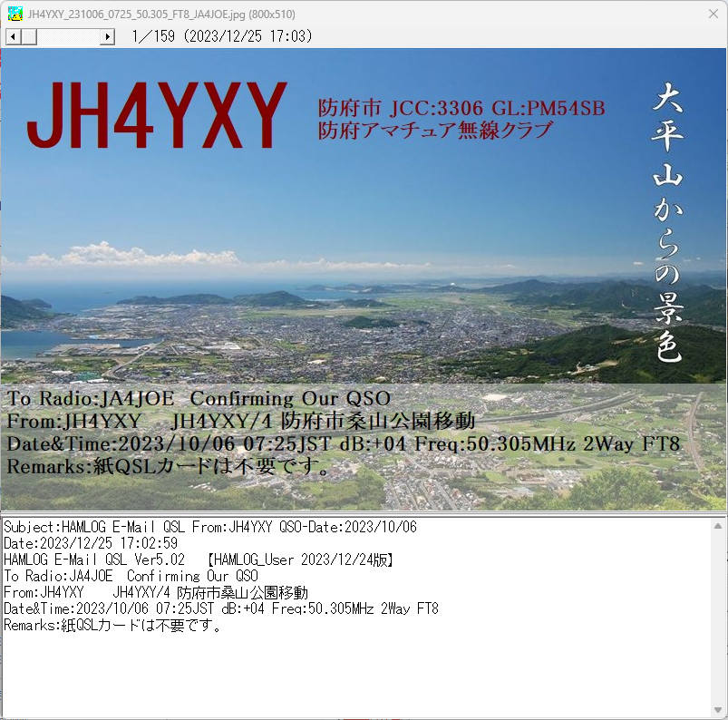Click the Remarks line on the card
The width and height of the screenshot is (728, 720).
pyautogui.click(x=168, y=466)
